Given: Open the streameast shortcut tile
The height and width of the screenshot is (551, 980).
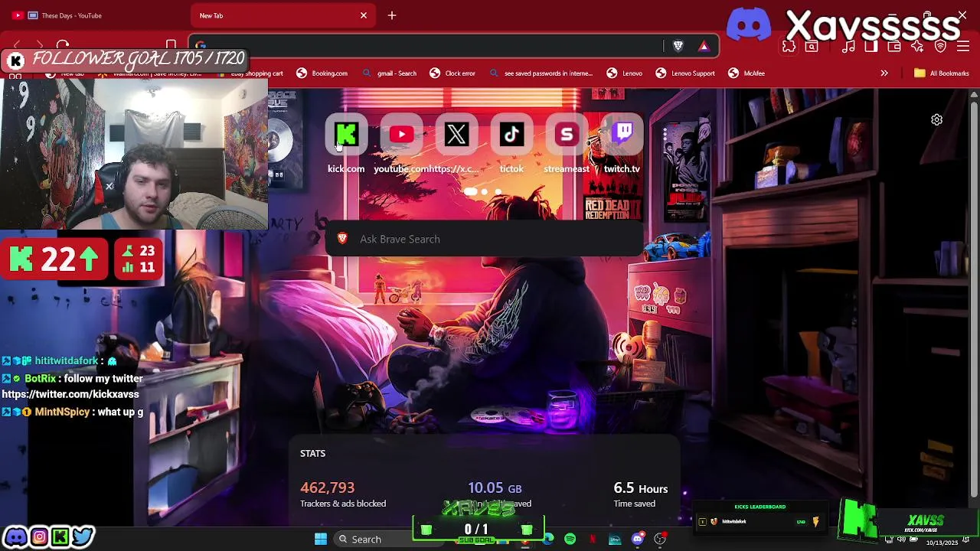Looking at the screenshot, I should tap(567, 135).
